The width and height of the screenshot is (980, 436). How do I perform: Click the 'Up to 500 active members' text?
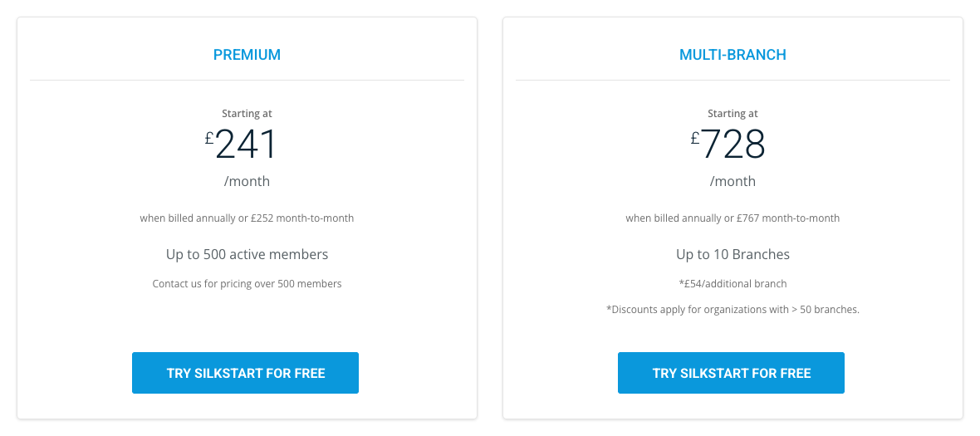pyautogui.click(x=247, y=254)
